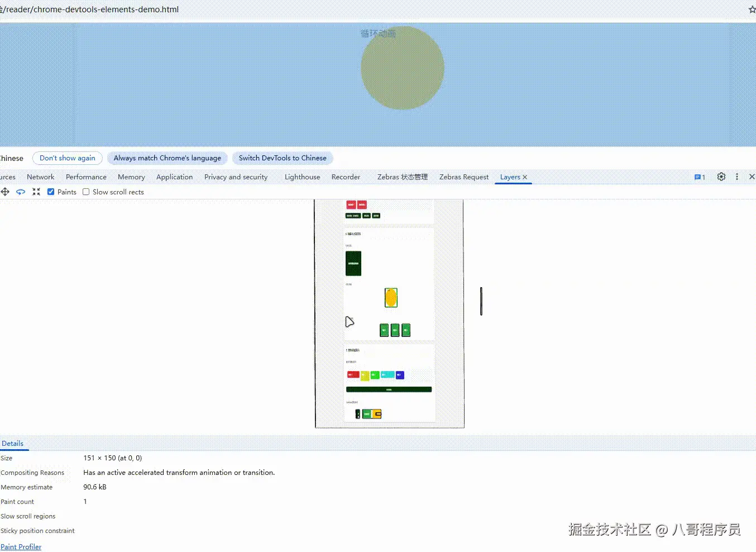Select the rotate mode icon in Layers toolbar
The height and width of the screenshot is (552, 756).
tap(21, 192)
